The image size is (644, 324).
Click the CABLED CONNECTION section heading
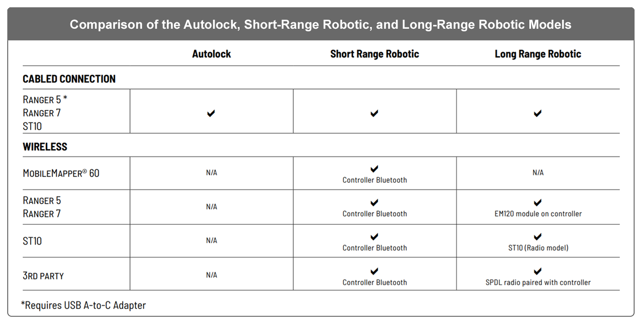point(69,79)
